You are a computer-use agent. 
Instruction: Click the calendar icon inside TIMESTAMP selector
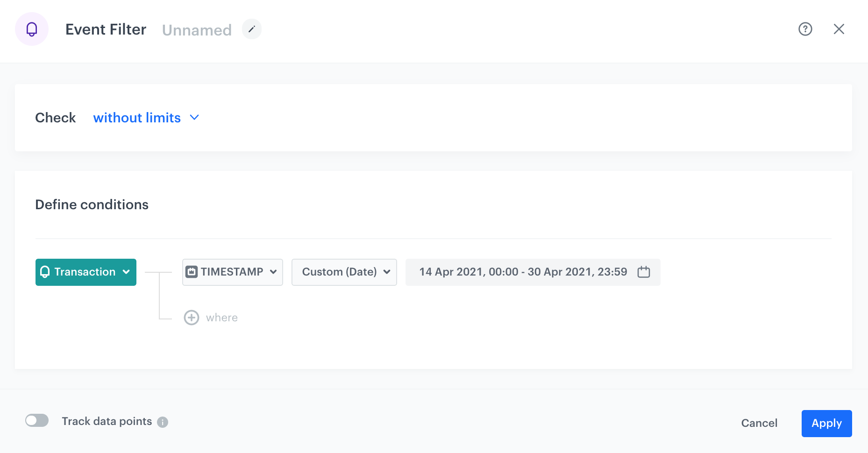coord(192,272)
